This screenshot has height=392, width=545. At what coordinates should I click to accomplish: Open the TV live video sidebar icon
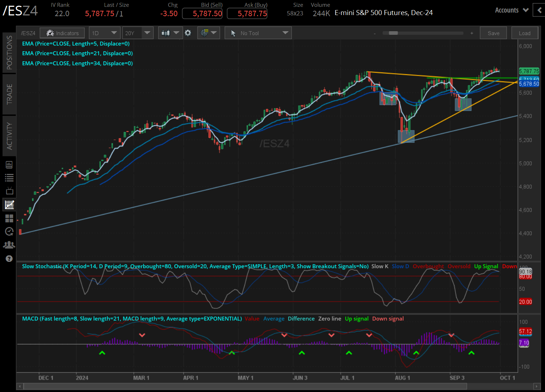[9, 190]
